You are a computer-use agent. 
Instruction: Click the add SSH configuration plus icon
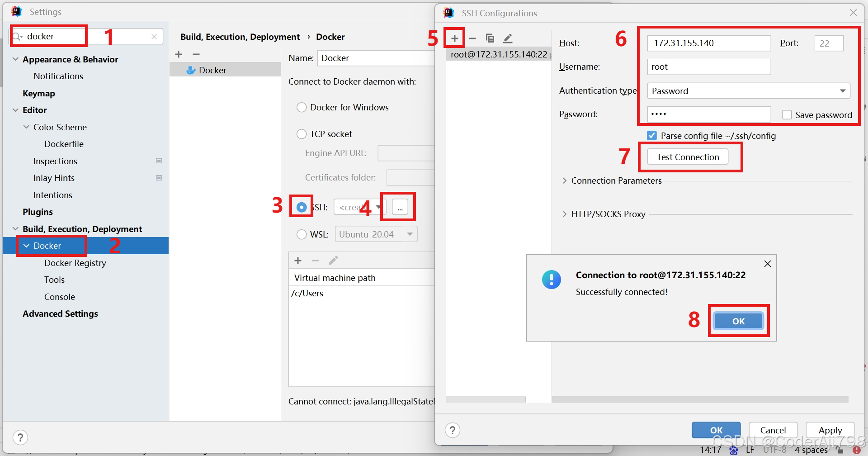455,38
